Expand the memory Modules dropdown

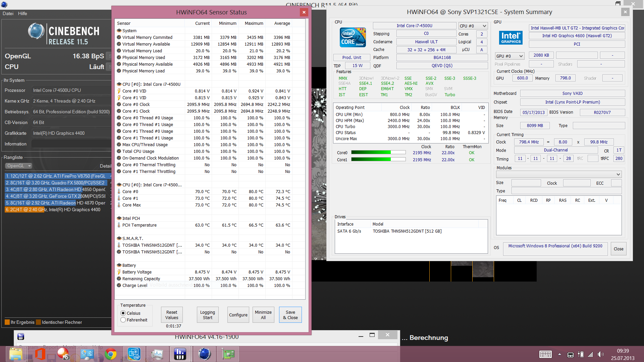tap(558, 174)
